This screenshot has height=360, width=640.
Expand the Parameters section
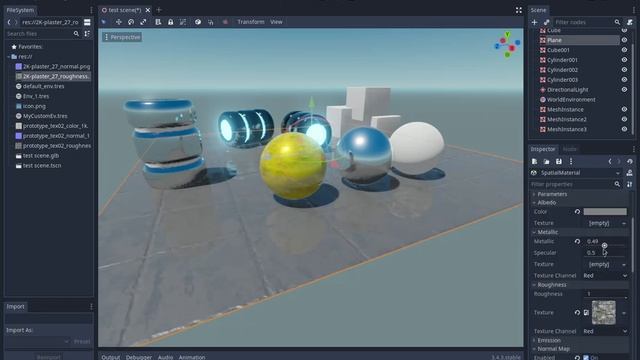click(580, 194)
